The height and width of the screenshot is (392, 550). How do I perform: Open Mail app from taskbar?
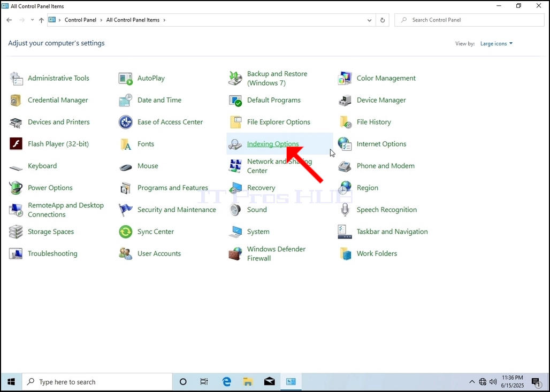(x=270, y=382)
